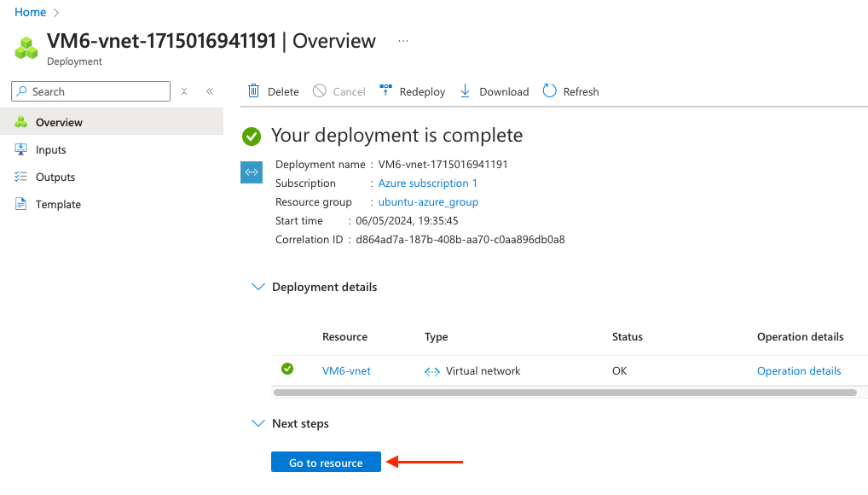Click the Virtual network type text
The height and width of the screenshot is (495, 868).
point(483,371)
